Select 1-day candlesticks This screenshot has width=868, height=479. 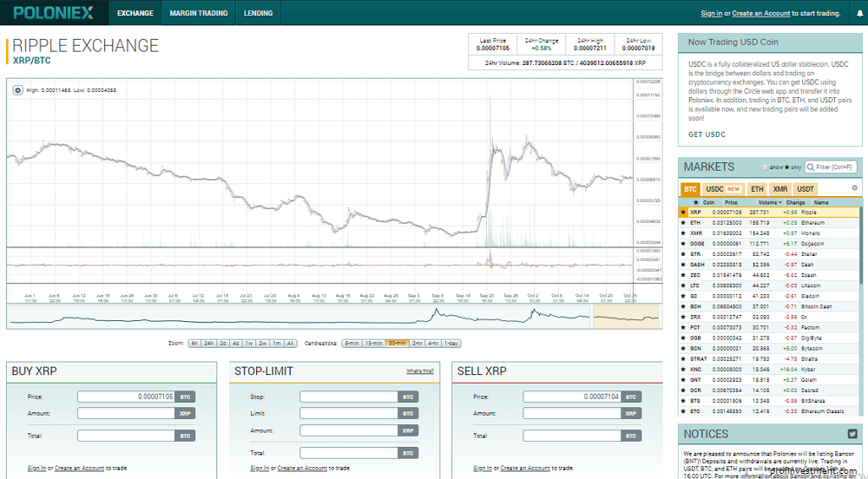pos(451,344)
